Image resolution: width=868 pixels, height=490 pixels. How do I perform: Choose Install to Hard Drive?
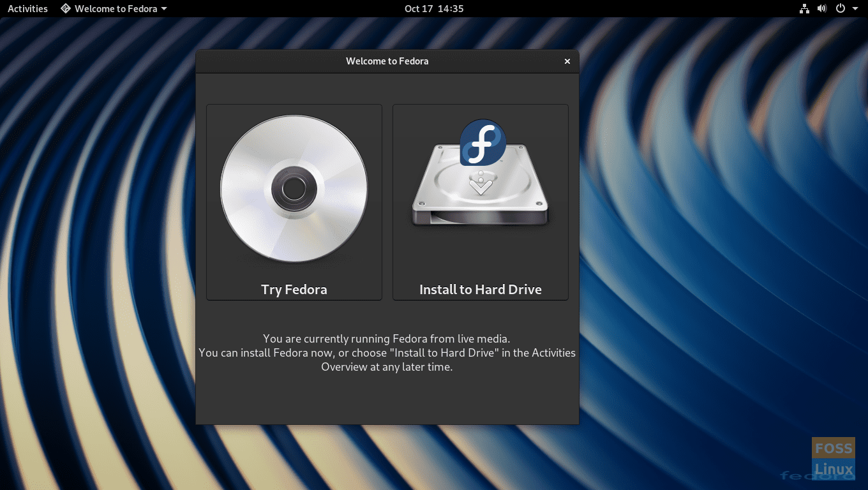(480, 289)
